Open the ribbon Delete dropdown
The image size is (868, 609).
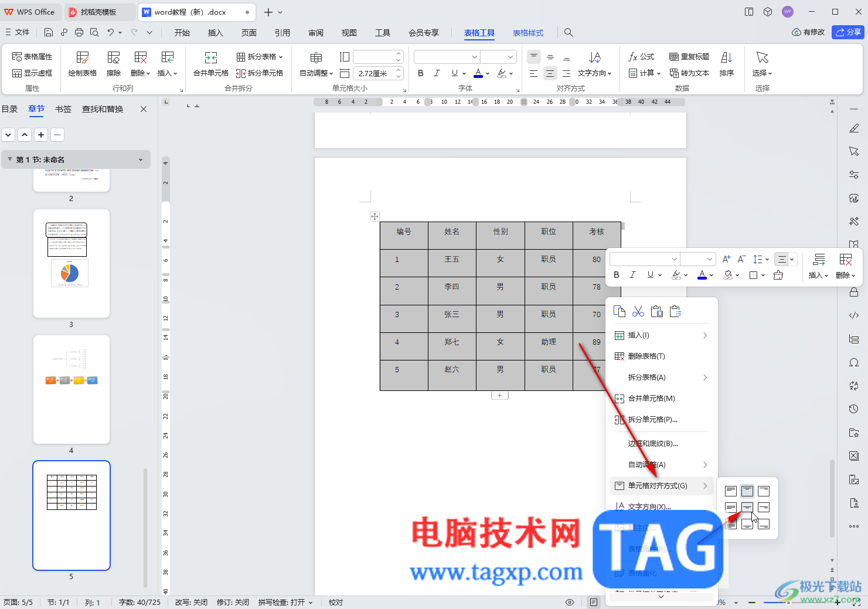[x=140, y=63]
